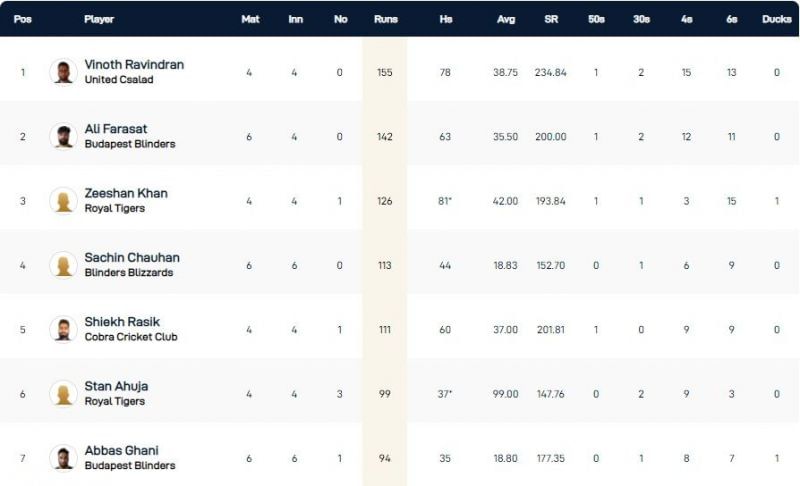The width and height of the screenshot is (800, 486).
Task: Click the Player column header
Action: tap(99, 19)
